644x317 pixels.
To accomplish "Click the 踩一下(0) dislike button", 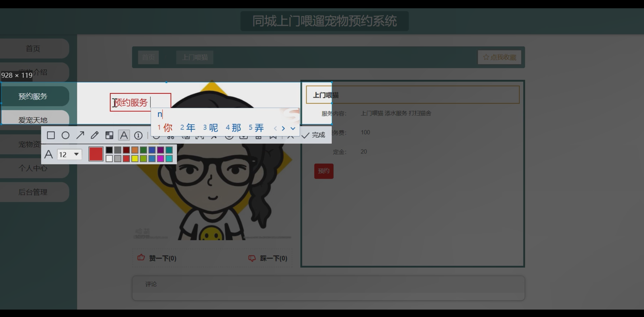I will (x=268, y=258).
